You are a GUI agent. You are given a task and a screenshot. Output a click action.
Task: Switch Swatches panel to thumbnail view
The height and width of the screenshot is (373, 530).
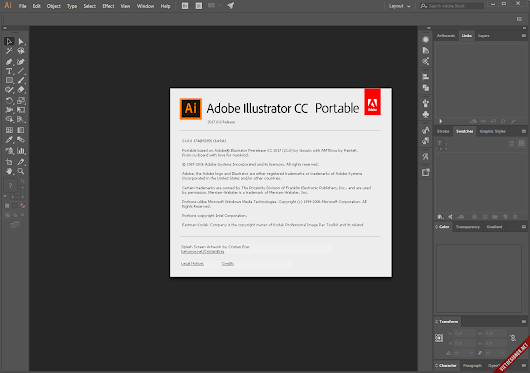(522, 144)
